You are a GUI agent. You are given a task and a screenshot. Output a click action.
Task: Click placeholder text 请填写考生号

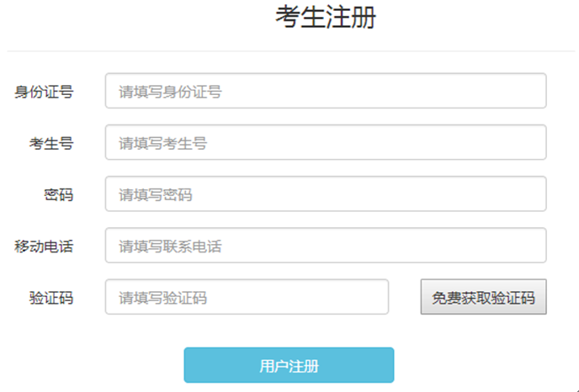coord(162,143)
